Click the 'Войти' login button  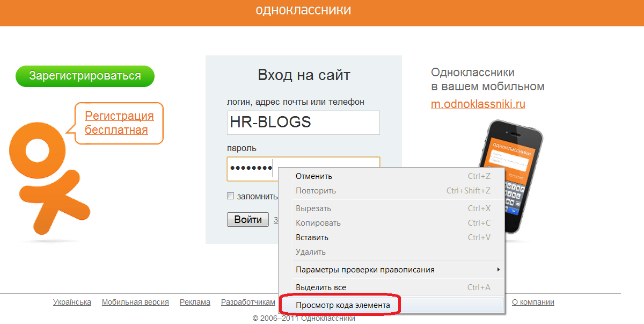coord(248,219)
